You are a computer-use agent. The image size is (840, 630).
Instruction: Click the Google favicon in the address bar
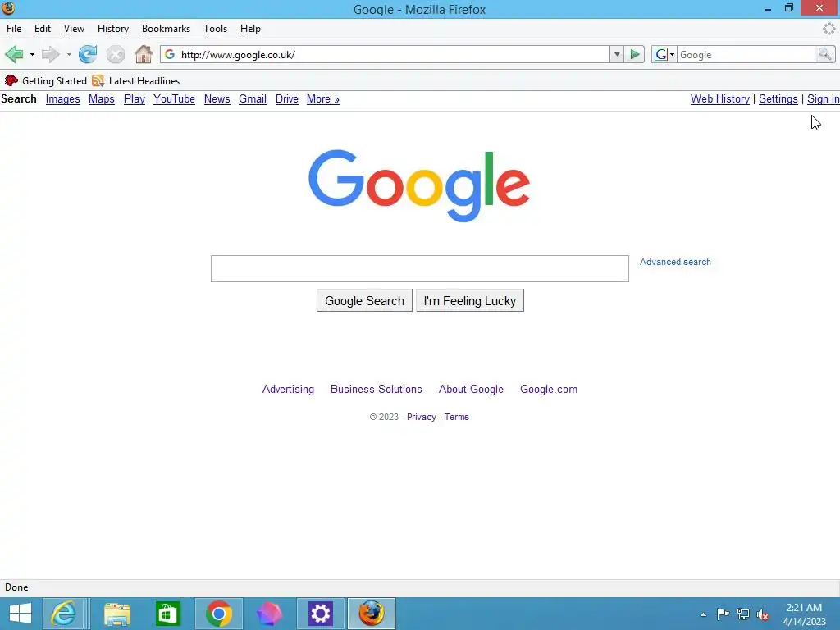click(x=170, y=54)
